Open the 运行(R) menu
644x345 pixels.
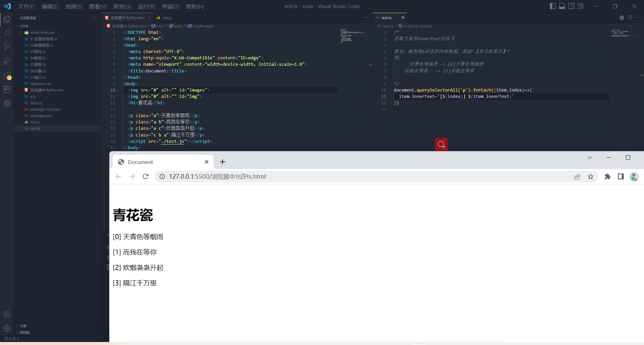147,6
